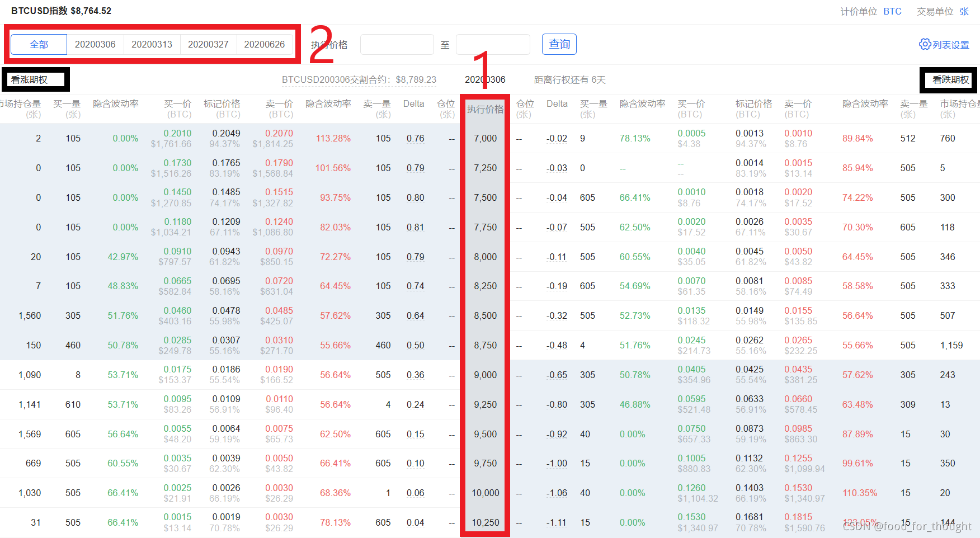Select strike price 7,250 row

tap(486, 168)
